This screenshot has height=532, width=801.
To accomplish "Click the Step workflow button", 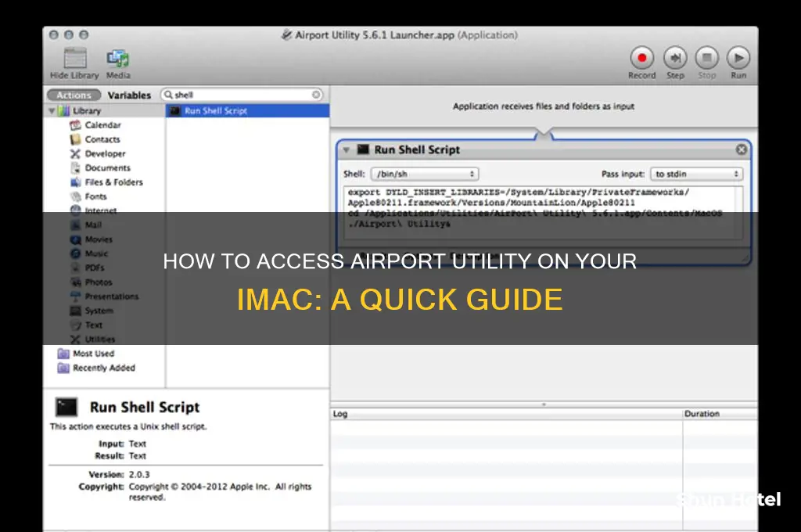I will (x=675, y=58).
